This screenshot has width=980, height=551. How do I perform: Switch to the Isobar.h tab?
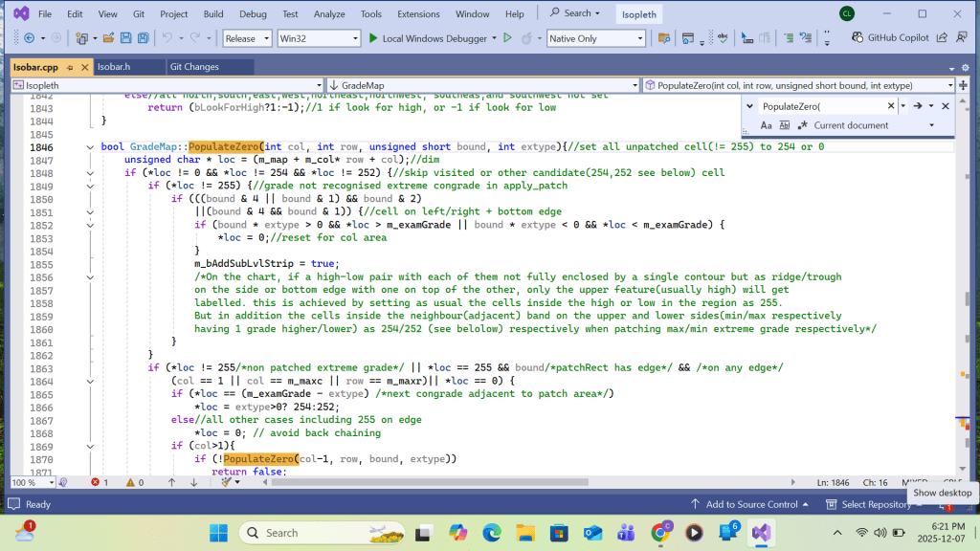point(114,67)
